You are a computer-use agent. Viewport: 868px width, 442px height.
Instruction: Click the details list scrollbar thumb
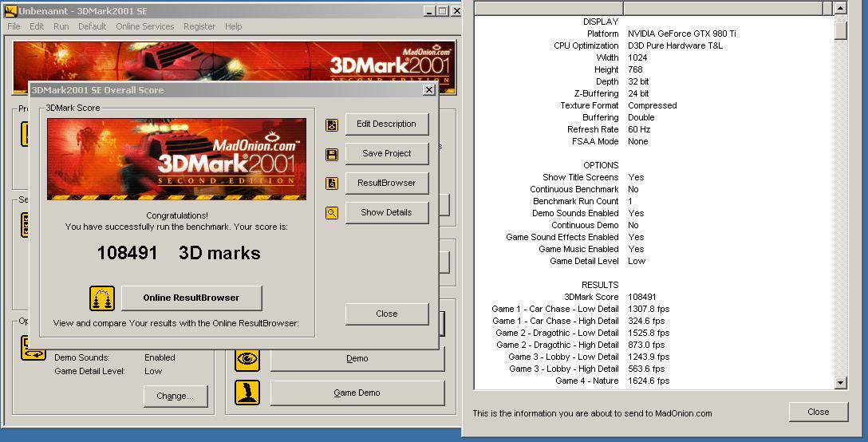point(840,30)
